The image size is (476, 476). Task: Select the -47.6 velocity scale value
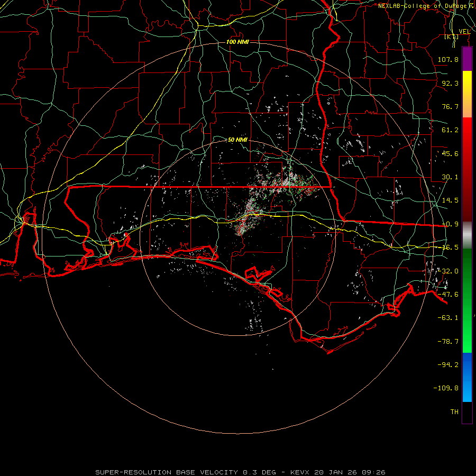448,295
